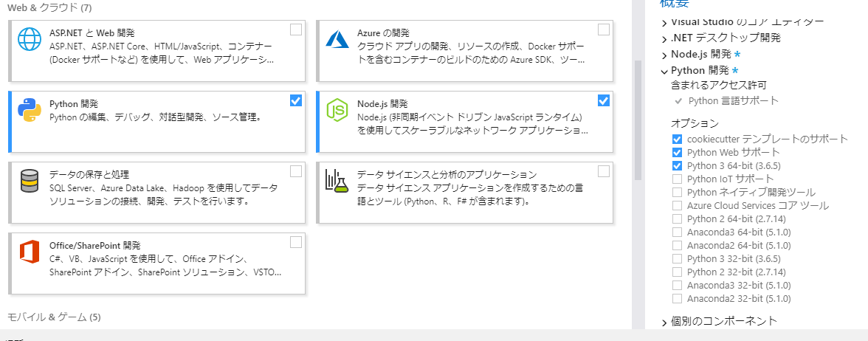Image resolution: width=868 pixels, height=341 pixels.
Task: Click the ASP.NET globe icon
Action: tap(30, 39)
